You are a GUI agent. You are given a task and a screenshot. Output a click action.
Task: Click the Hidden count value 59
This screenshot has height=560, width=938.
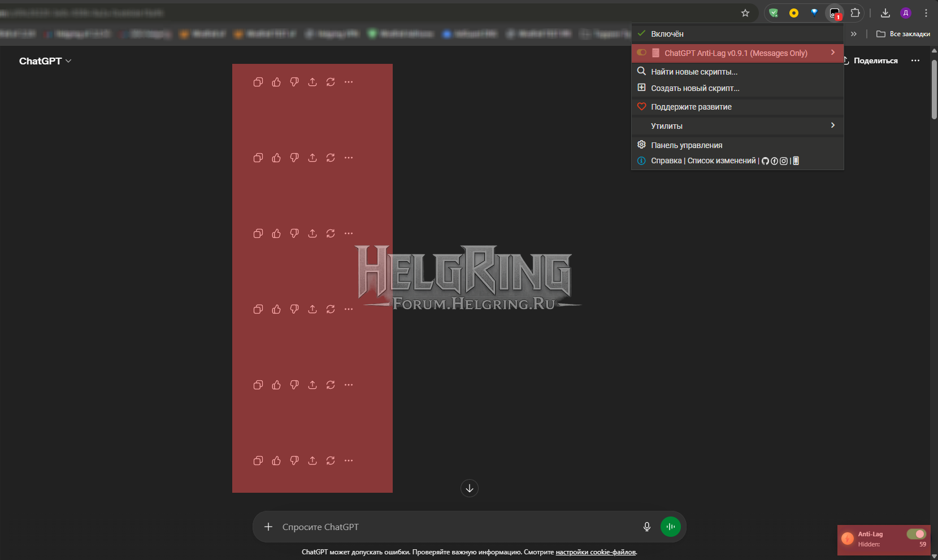pos(923,544)
